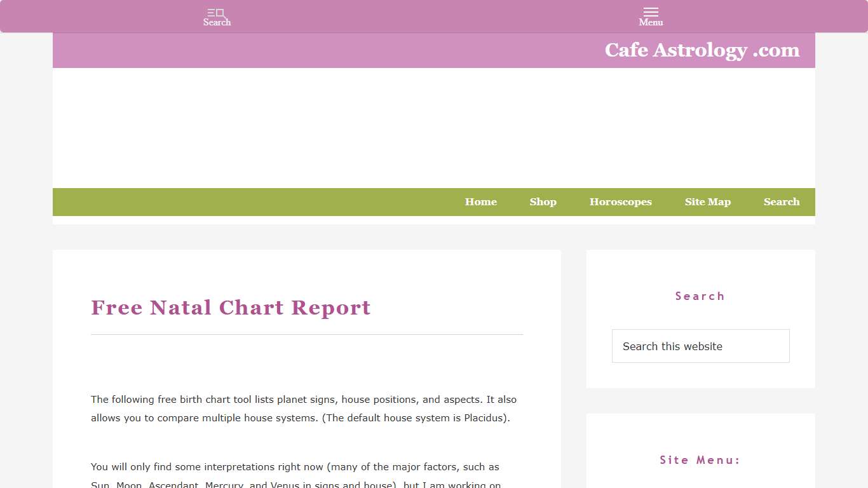This screenshot has height=488, width=868.
Task: Click inside the Search this website field
Action: [x=700, y=346]
